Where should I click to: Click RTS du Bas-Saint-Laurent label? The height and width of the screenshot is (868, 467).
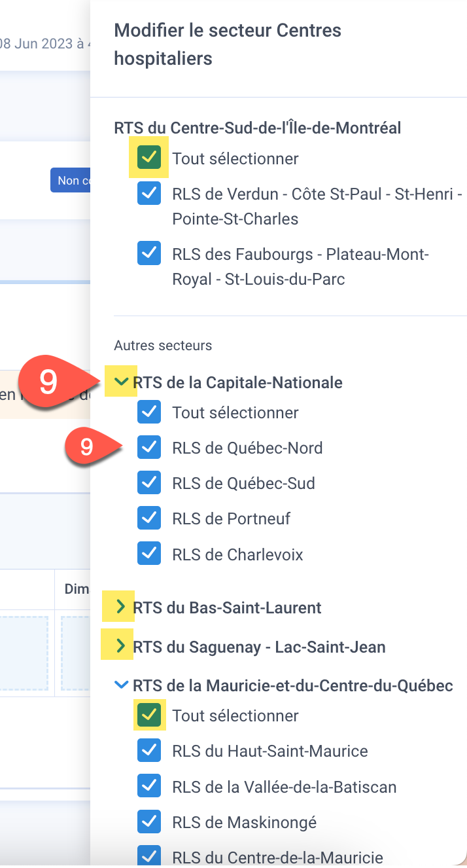227,607
